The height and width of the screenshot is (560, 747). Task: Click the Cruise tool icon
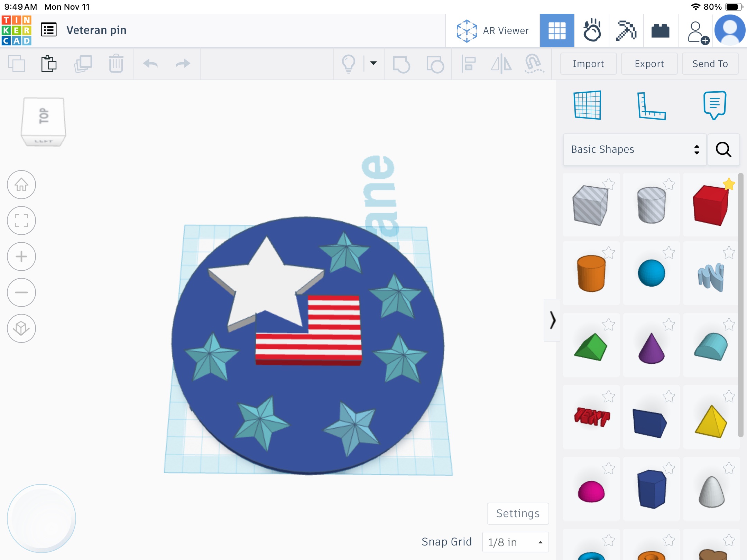tap(534, 64)
